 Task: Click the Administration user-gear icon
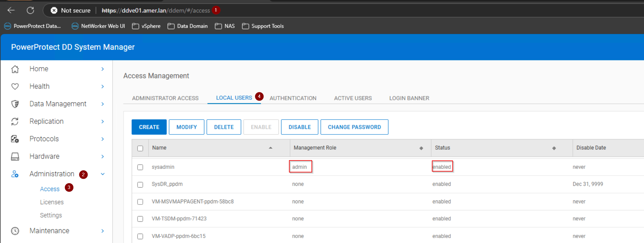pyautogui.click(x=15, y=174)
